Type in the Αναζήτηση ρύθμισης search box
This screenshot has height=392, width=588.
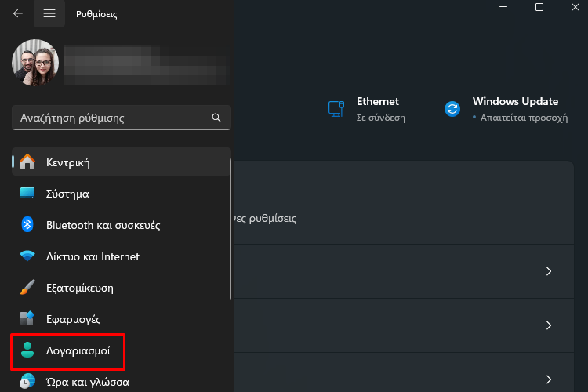[x=110, y=118]
